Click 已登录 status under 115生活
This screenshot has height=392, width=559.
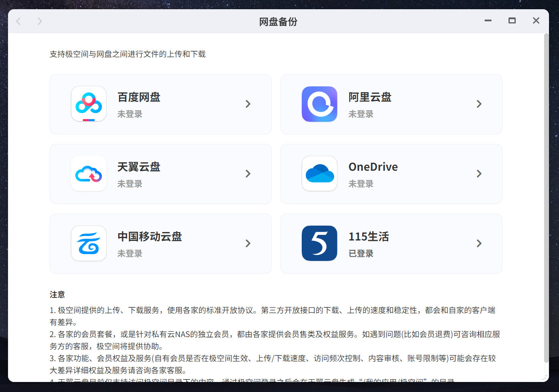click(x=361, y=254)
